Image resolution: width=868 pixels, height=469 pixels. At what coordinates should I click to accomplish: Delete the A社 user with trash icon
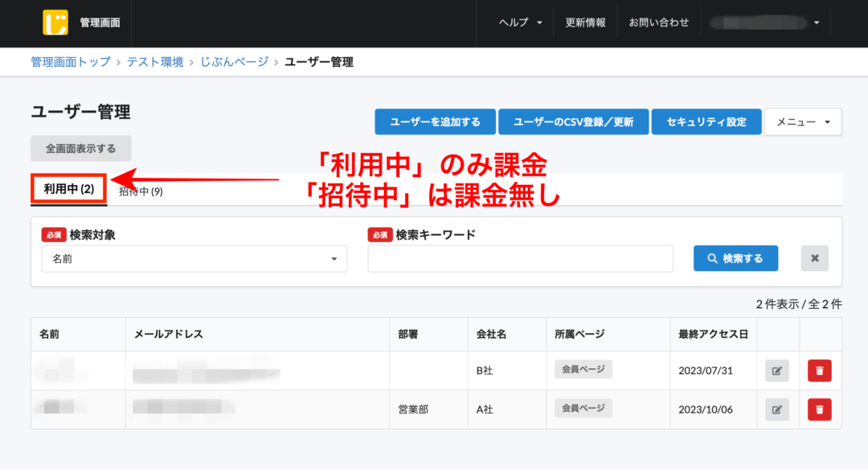pos(819,409)
